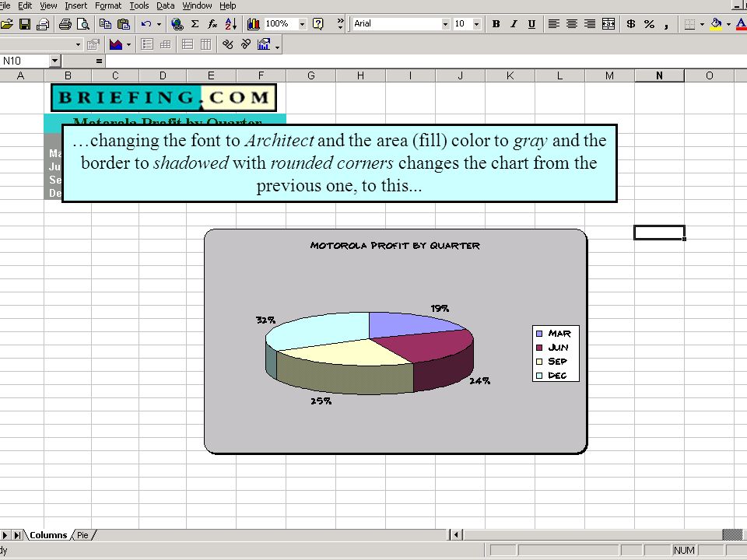Click the Print icon

pyautogui.click(x=65, y=24)
